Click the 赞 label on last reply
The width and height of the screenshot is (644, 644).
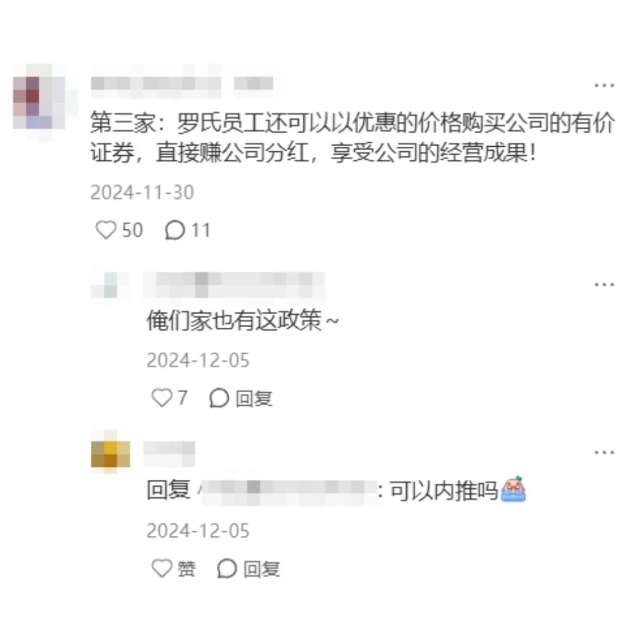point(186,569)
